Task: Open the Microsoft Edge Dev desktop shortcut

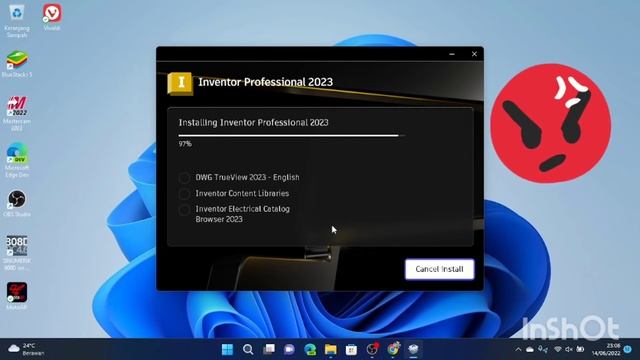Action: point(17,160)
